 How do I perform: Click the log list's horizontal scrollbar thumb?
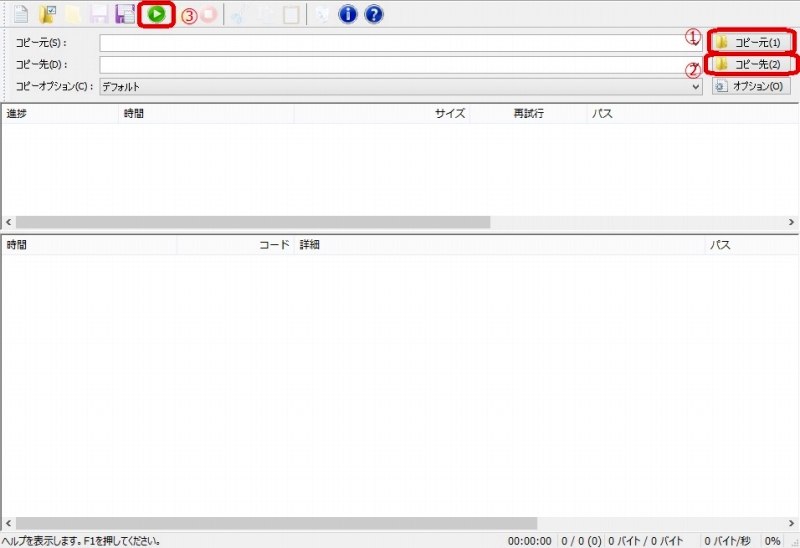point(276,523)
